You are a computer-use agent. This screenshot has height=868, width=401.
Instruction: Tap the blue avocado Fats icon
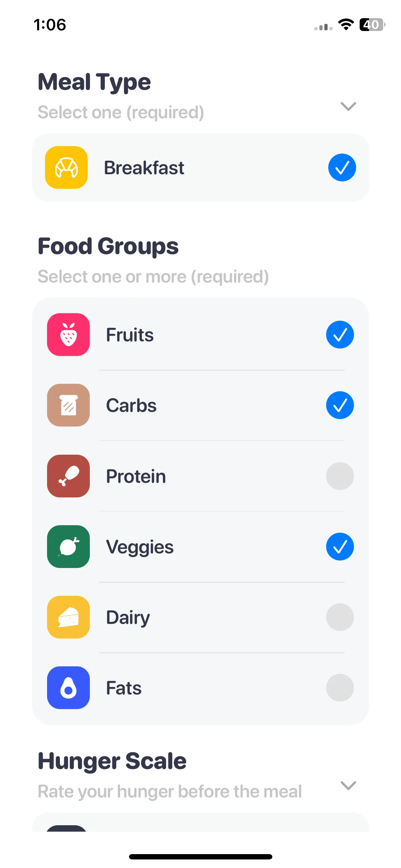[68, 688]
